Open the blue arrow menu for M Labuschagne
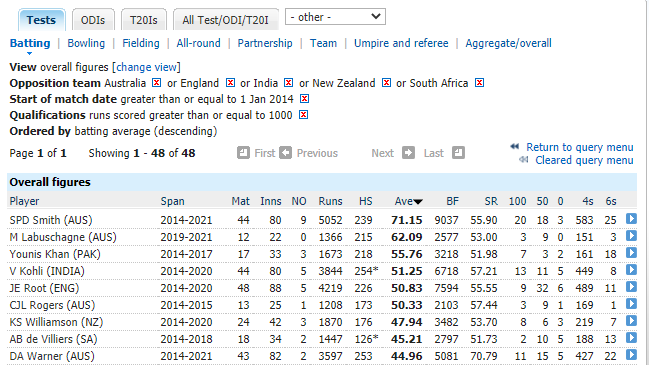The height and width of the screenshot is (365, 649). click(x=631, y=235)
